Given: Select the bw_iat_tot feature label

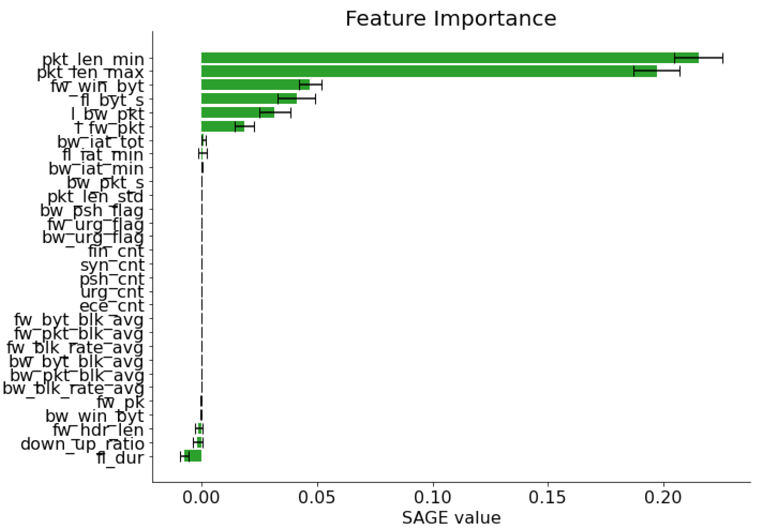Looking at the screenshot, I should click(x=100, y=142).
